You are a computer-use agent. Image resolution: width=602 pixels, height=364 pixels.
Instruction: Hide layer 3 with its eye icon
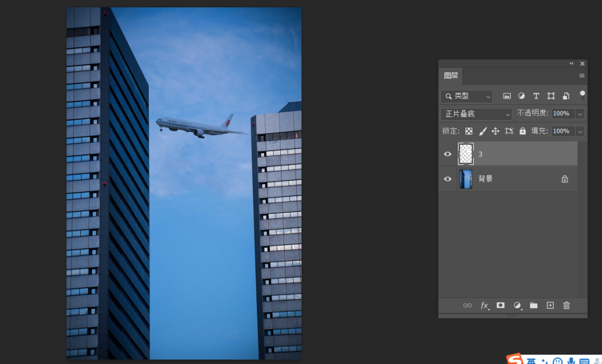point(448,154)
